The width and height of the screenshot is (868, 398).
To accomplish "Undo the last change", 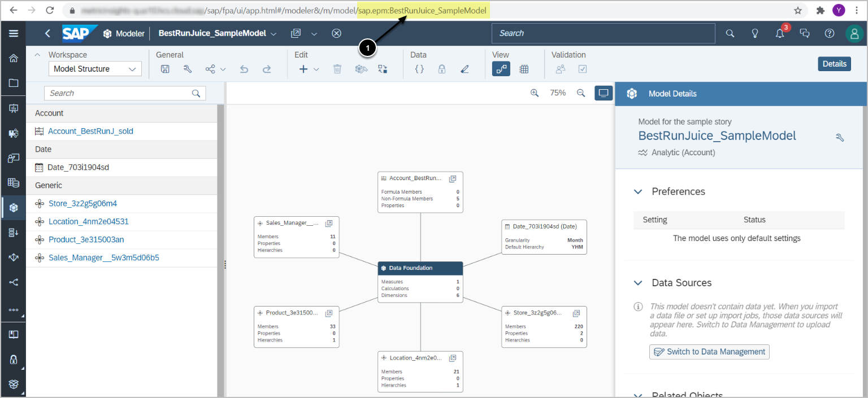I will click(x=244, y=69).
